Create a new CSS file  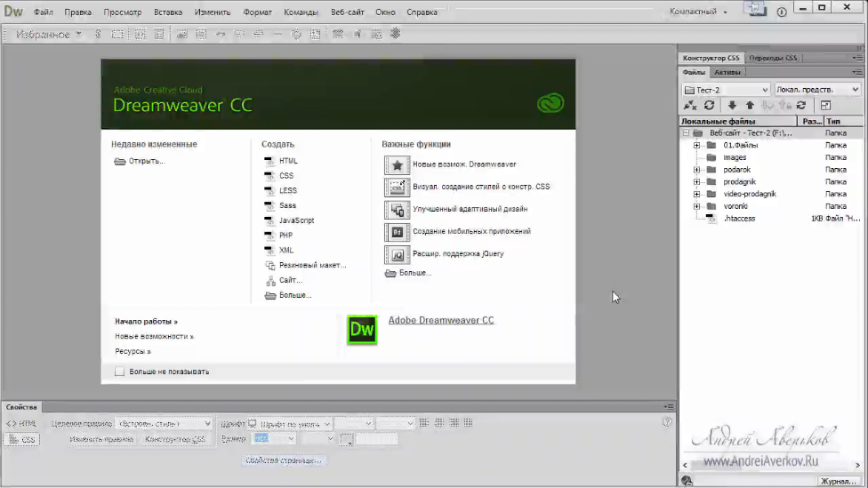coord(286,175)
